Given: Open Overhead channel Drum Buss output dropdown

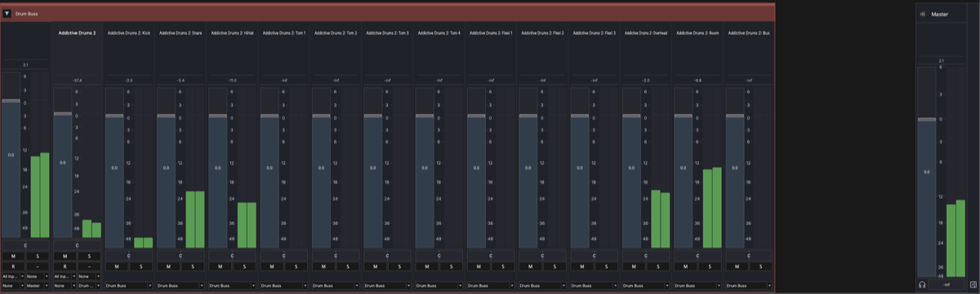Looking at the screenshot, I should point(647,285).
